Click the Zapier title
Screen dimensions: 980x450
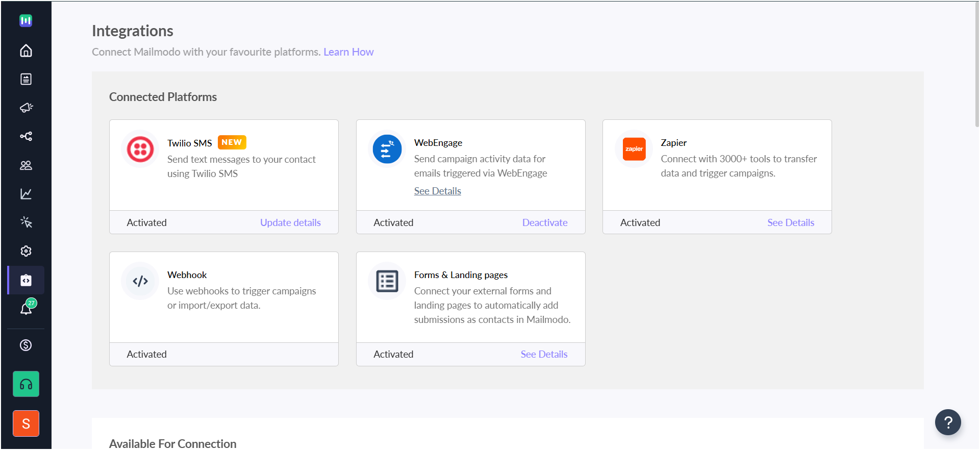(x=674, y=143)
